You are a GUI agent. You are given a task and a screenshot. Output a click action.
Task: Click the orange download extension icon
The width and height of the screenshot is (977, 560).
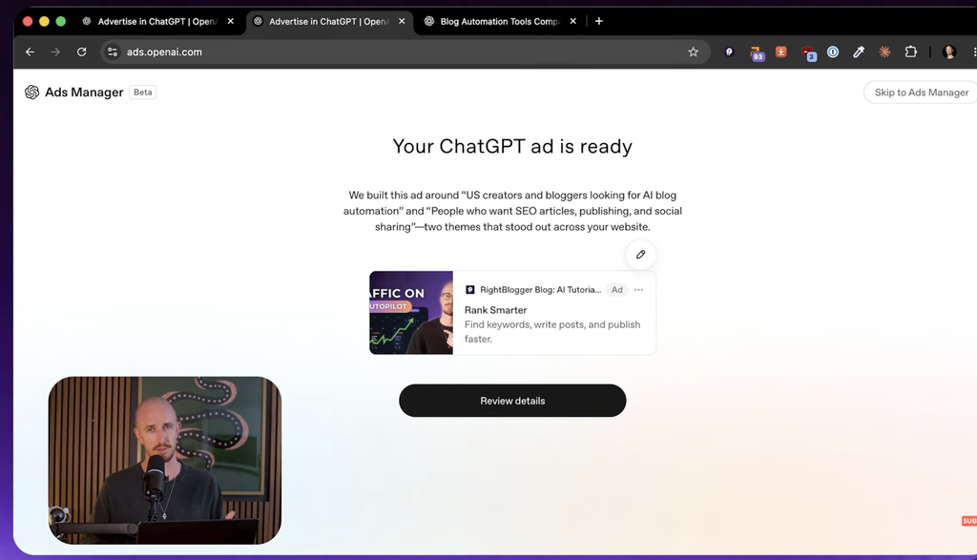tap(780, 52)
